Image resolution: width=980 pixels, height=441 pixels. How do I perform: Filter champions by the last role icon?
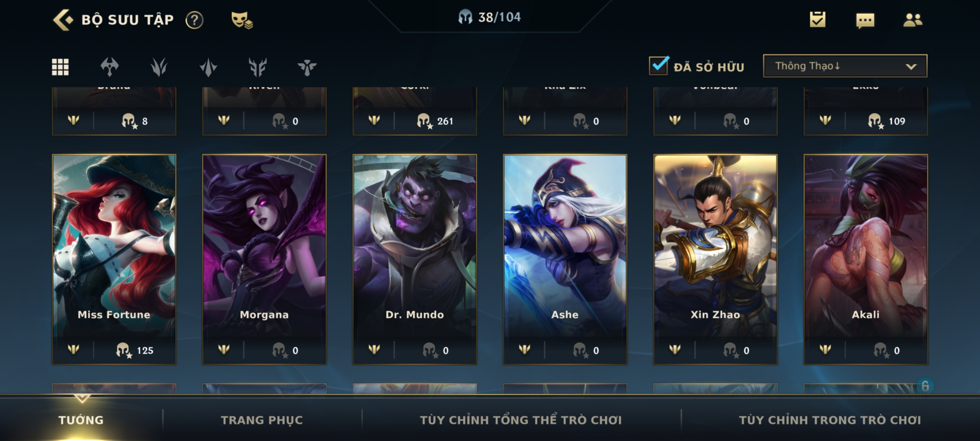pyautogui.click(x=307, y=67)
